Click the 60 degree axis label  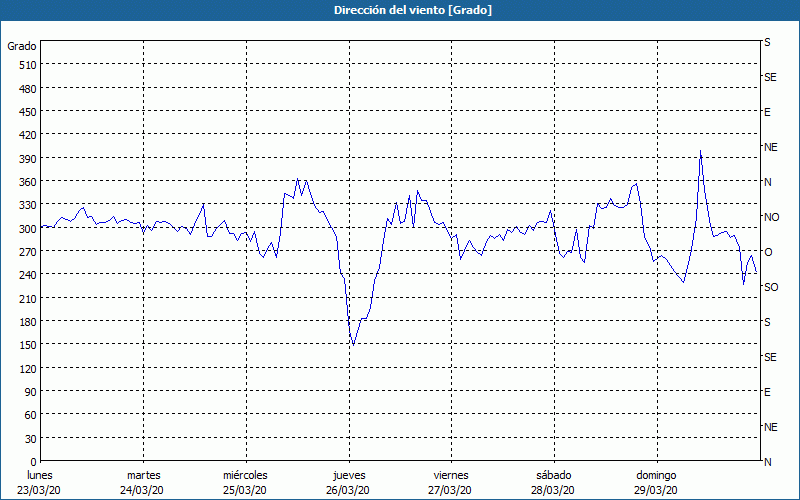31,415
